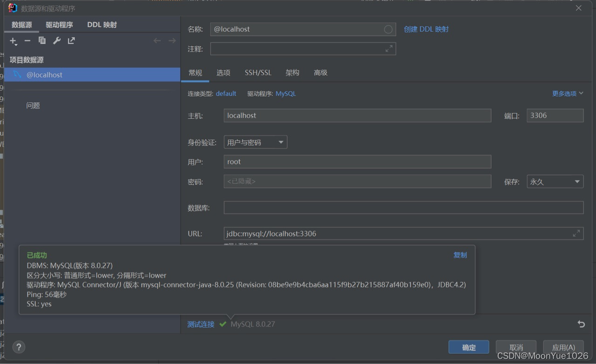
Task: Click 复制 link in success popup
Action: pos(460,255)
